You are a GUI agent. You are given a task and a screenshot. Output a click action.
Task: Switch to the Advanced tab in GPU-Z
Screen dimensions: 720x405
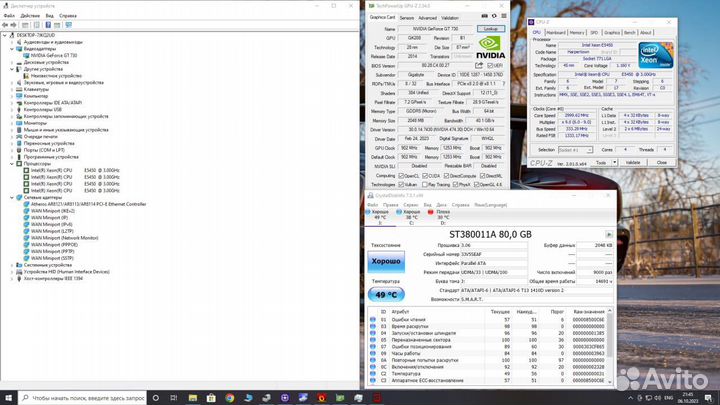coord(427,18)
